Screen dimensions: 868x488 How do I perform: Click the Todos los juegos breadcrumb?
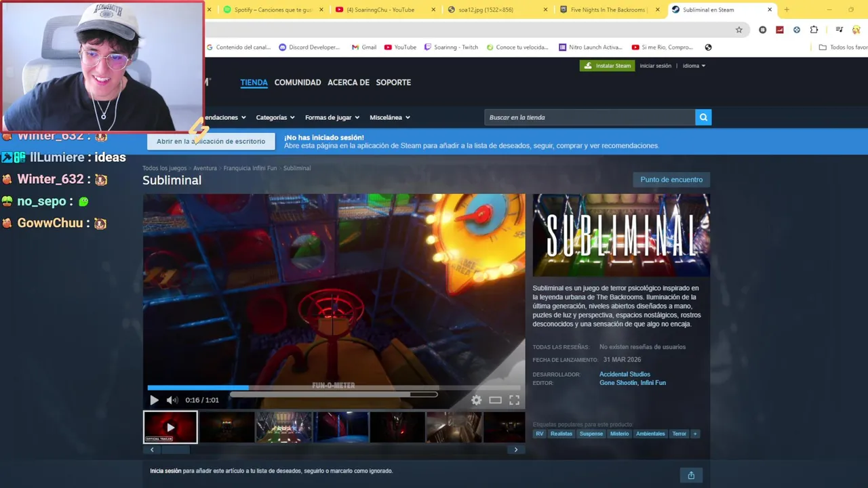pos(164,168)
